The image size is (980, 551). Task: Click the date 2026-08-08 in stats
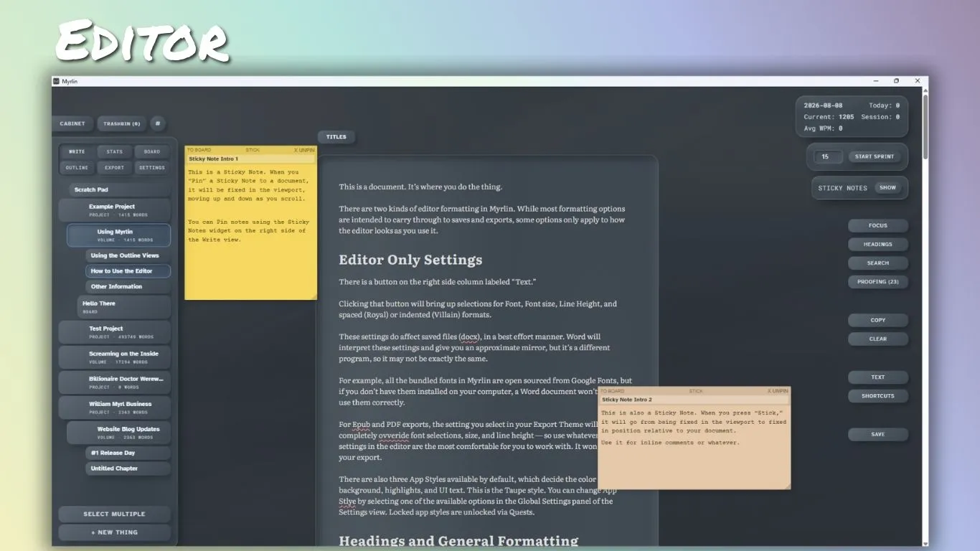(x=823, y=105)
